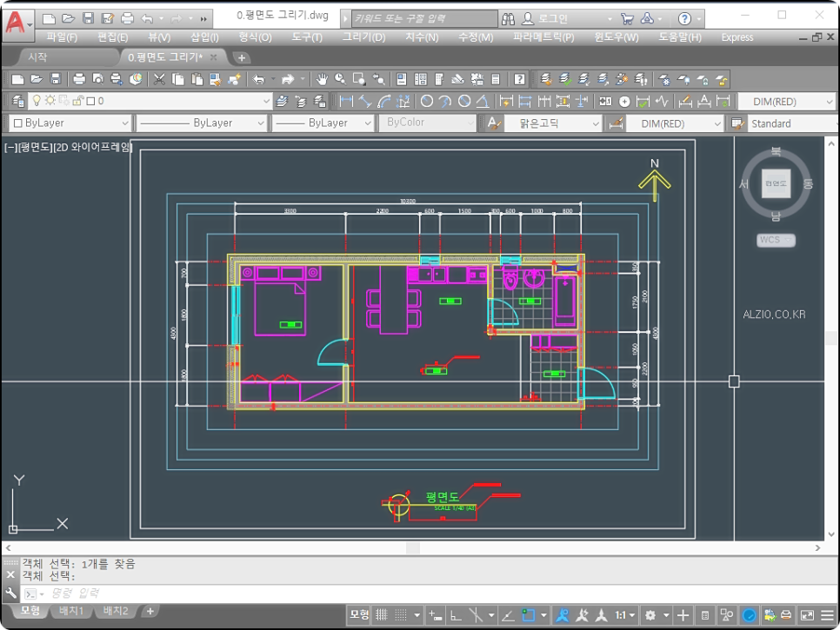840x630 pixels.
Task: Open the Text Style icon beside font list
Action: (493, 123)
